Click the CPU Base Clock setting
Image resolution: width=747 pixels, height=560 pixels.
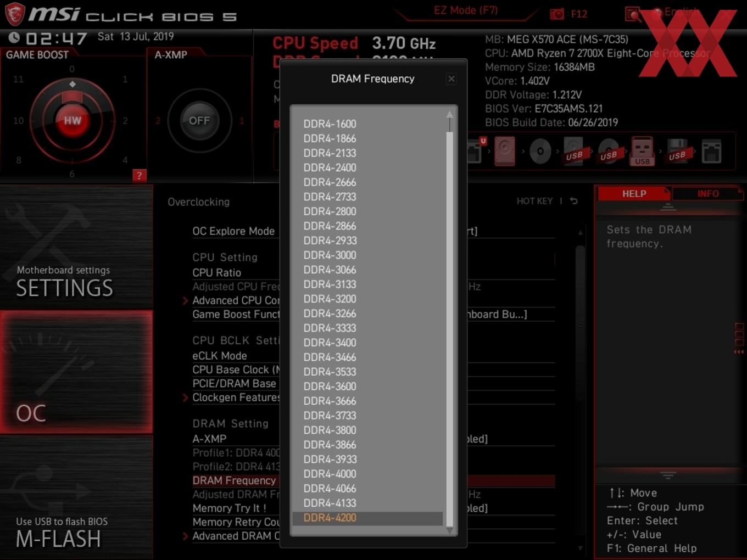click(x=236, y=369)
